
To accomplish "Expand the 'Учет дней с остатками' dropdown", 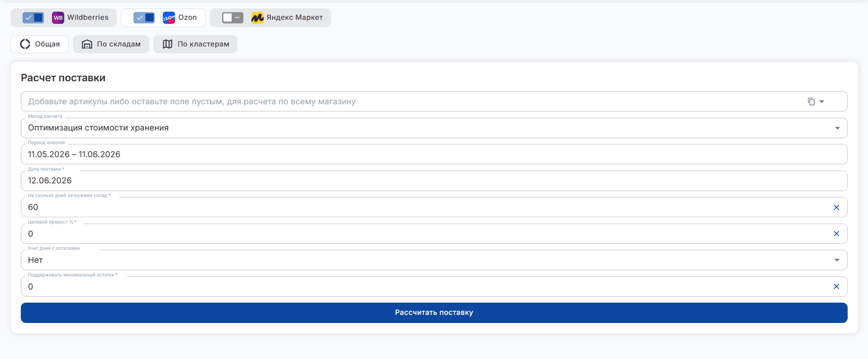I will click(434, 260).
